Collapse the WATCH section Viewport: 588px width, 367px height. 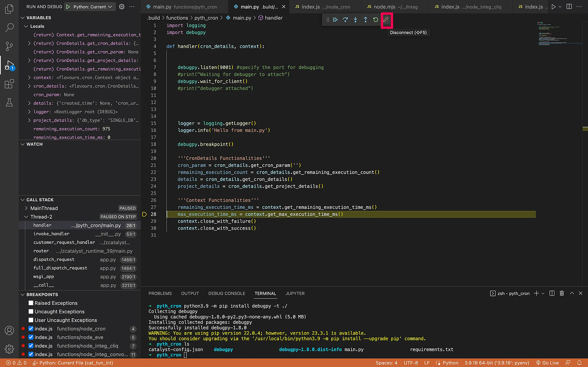click(x=23, y=144)
